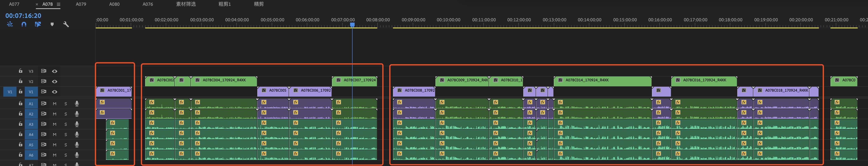The image size is (868, 166).
Task: Click the Add Marker icon
Action: [52, 24]
